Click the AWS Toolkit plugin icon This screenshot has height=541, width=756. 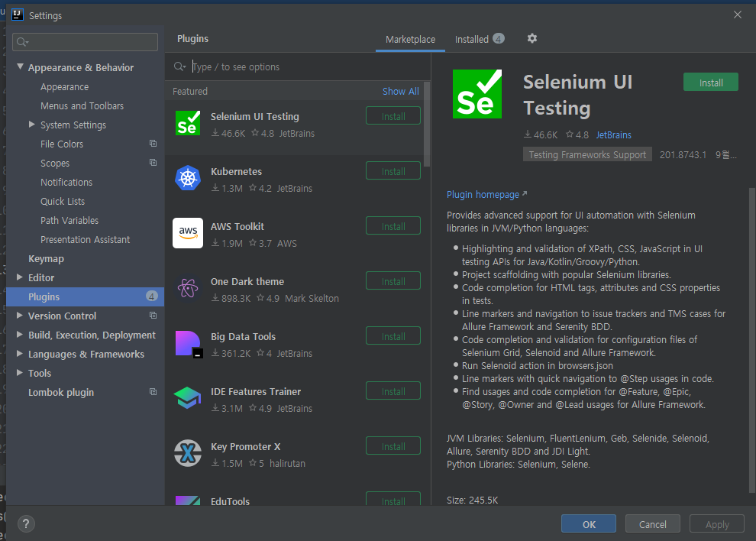click(x=188, y=233)
